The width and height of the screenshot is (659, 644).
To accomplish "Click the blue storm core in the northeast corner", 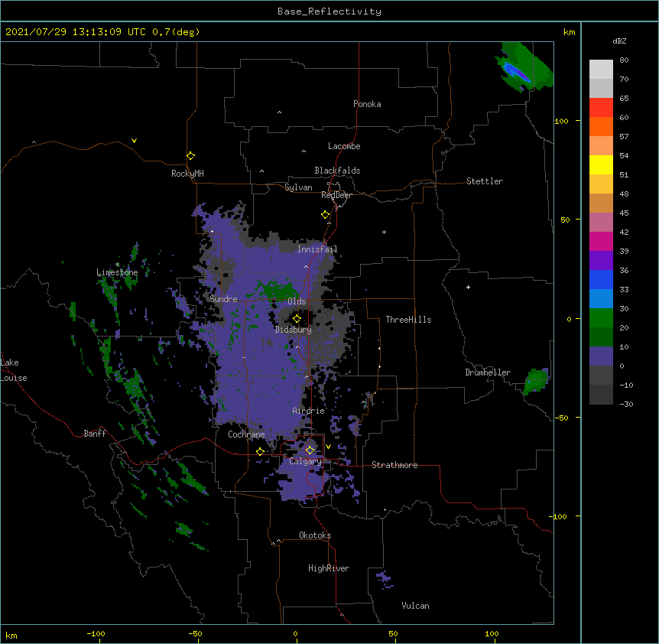I will coord(516,72).
